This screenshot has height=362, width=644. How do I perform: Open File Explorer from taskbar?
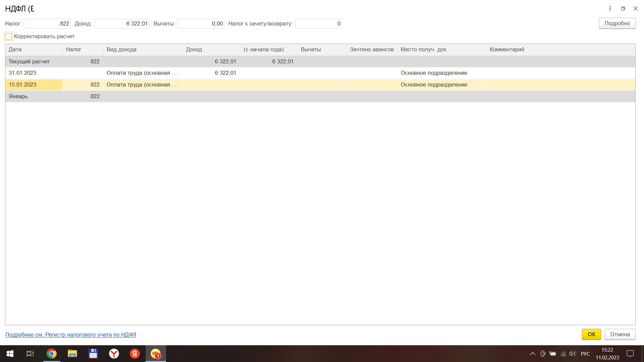tap(72, 354)
